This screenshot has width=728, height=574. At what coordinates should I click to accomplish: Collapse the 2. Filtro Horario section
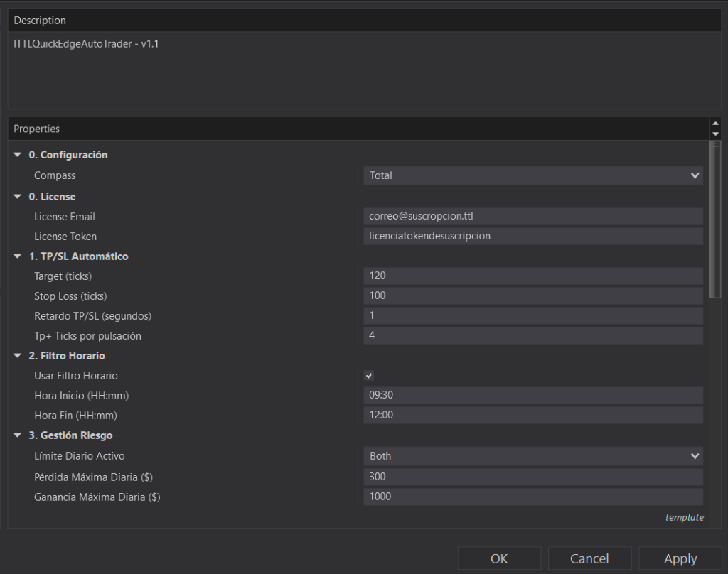click(17, 355)
